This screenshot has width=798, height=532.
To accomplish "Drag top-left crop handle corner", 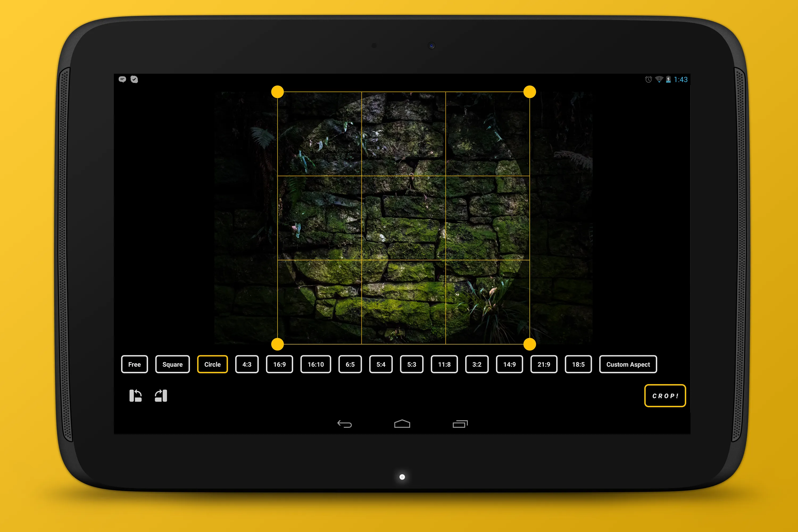I will click(x=279, y=92).
